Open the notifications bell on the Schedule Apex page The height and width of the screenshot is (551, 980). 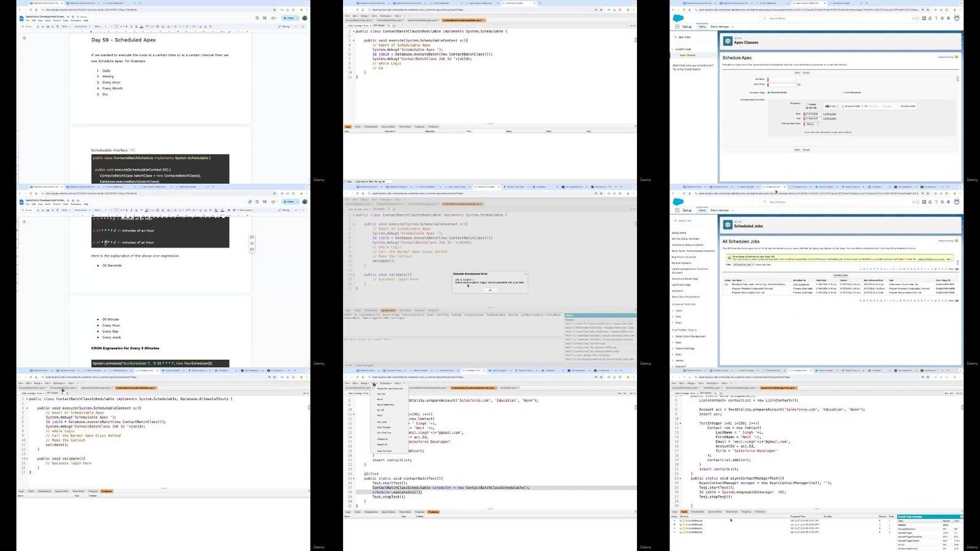tap(947, 18)
